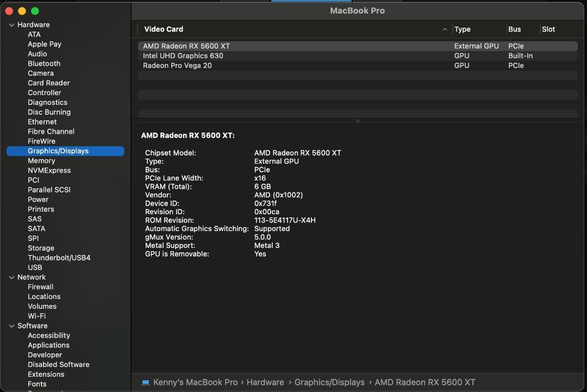Collapse the Network section

tap(11, 277)
